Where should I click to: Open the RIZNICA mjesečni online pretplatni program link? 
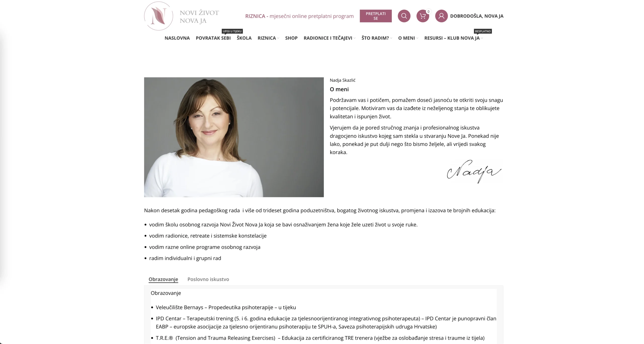pyautogui.click(x=299, y=16)
